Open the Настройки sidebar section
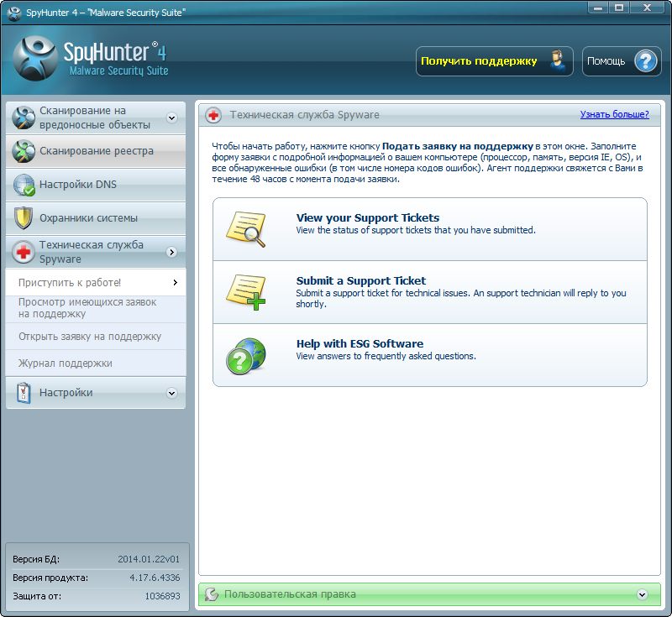Viewport: 672px width, 617px height. [96, 393]
